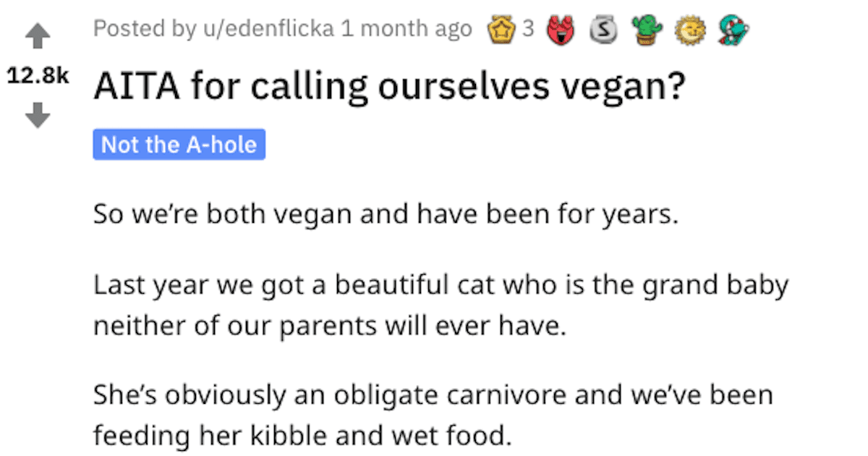Click the 'Not the A-hole' flair badge
Screen dimensions: 868x456
(x=179, y=144)
